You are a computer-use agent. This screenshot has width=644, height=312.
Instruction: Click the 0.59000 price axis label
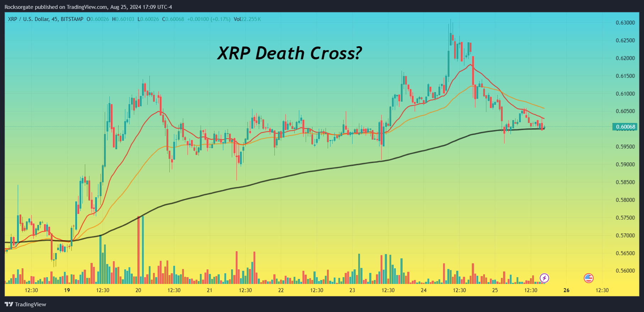(x=625, y=165)
